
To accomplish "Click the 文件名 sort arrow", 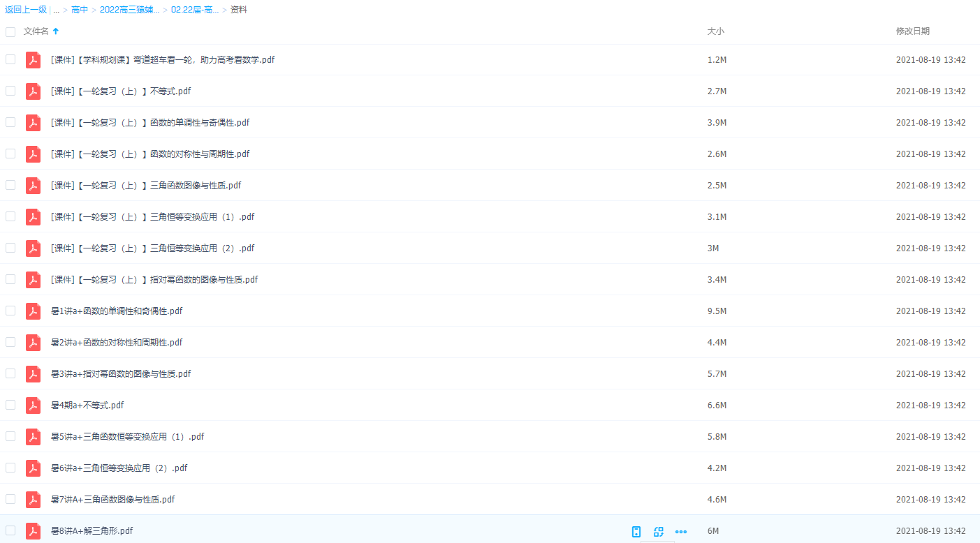I will coord(56,31).
